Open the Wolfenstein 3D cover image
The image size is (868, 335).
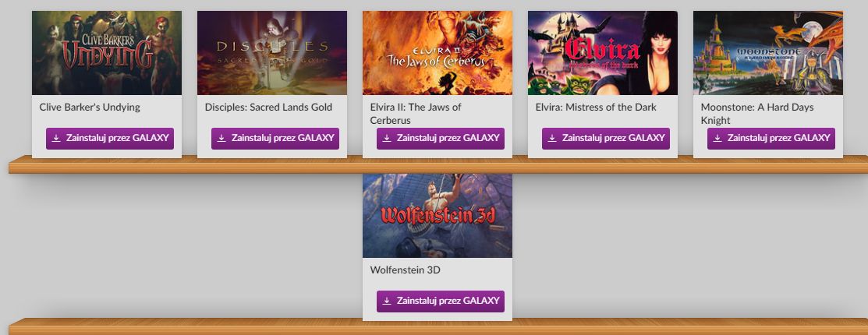coord(438,216)
